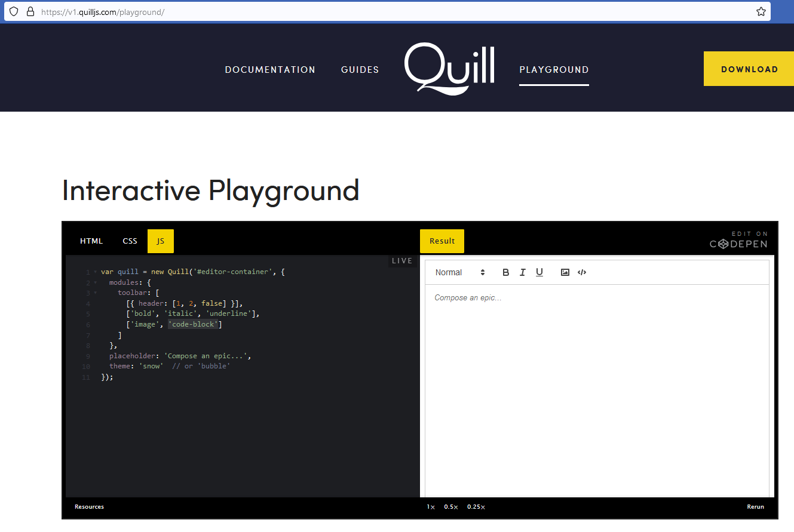Click the placeholder property code line

[180, 356]
